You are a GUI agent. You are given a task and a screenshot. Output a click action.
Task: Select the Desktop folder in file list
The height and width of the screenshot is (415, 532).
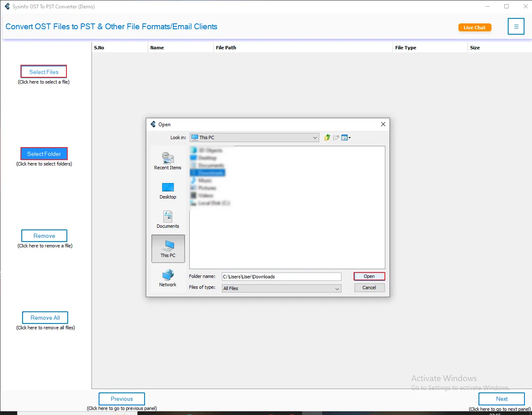coord(204,158)
